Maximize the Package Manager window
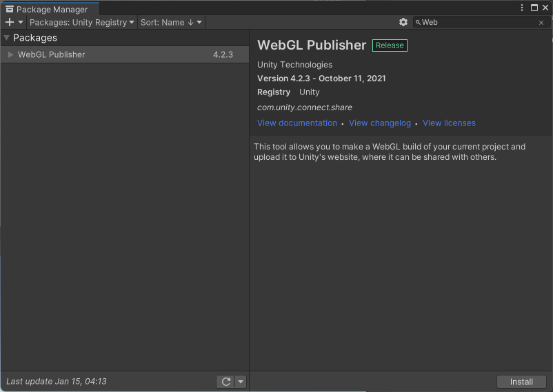Screen dimensions: 553x392 pyautogui.click(x=534, y=8)
